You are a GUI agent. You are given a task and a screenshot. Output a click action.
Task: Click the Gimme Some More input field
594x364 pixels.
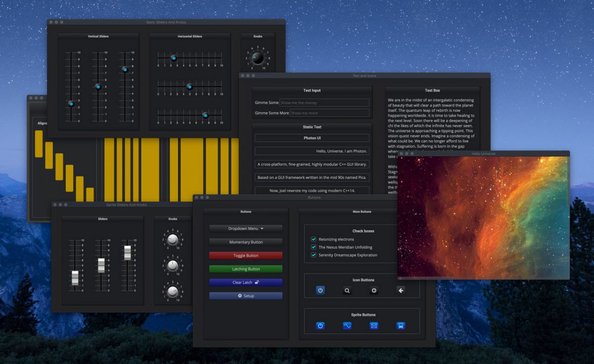pos(330,113)
